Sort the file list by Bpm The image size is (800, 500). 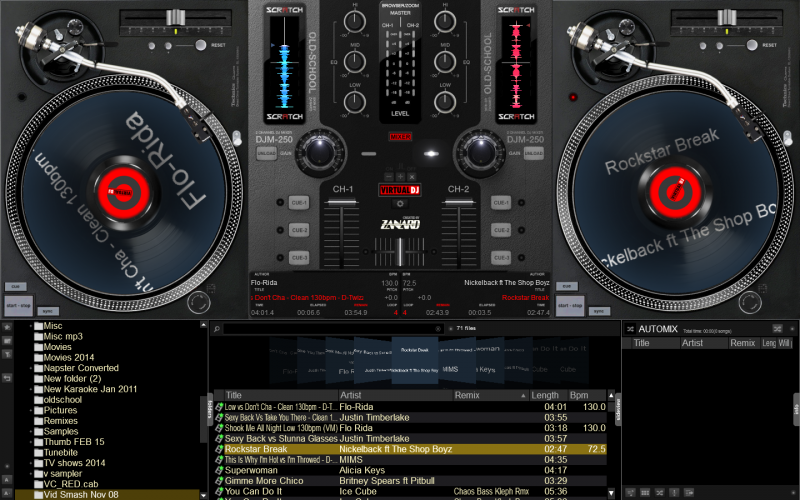coord(587,395)
